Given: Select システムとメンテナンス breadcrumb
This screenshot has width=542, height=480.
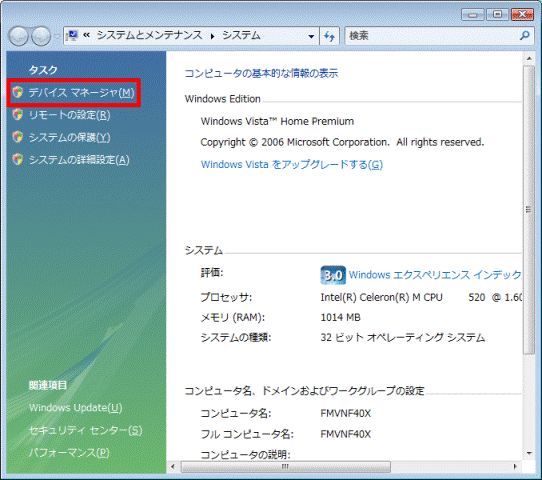Looking at the screenshot, I should [150, 35].
